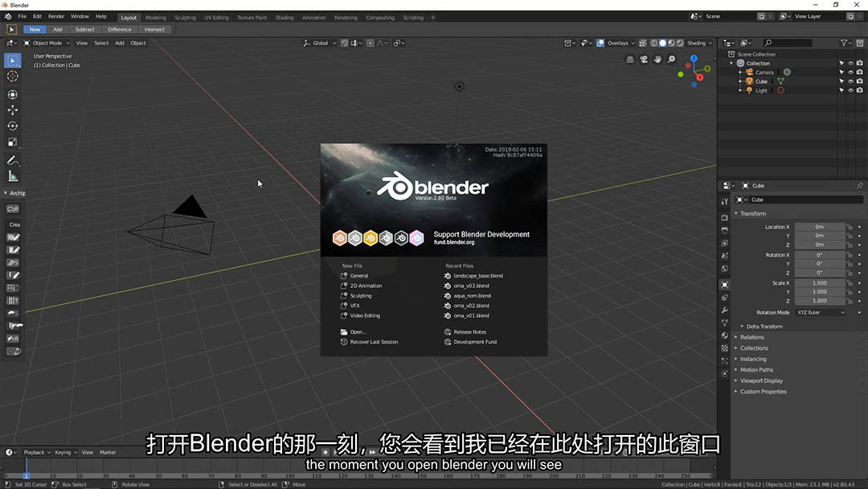This screenshot has height=489, width=868.
Task: Toggle X-ray display mode
Action: tap(643, 43)
